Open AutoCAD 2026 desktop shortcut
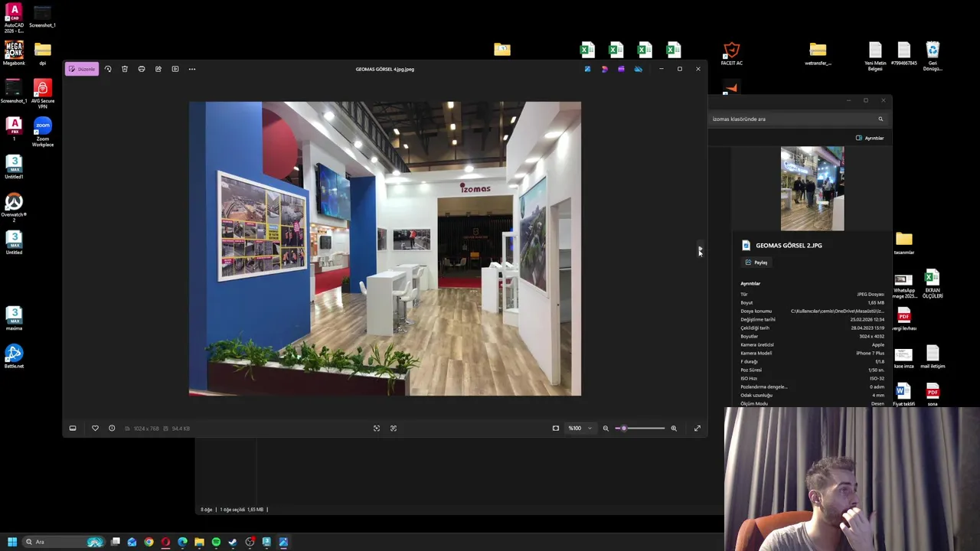The image size is (980, 551). tap(14, 19)
